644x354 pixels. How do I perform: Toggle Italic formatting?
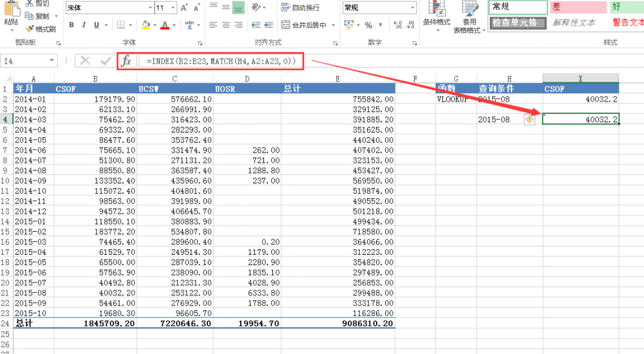click(84, 25)
